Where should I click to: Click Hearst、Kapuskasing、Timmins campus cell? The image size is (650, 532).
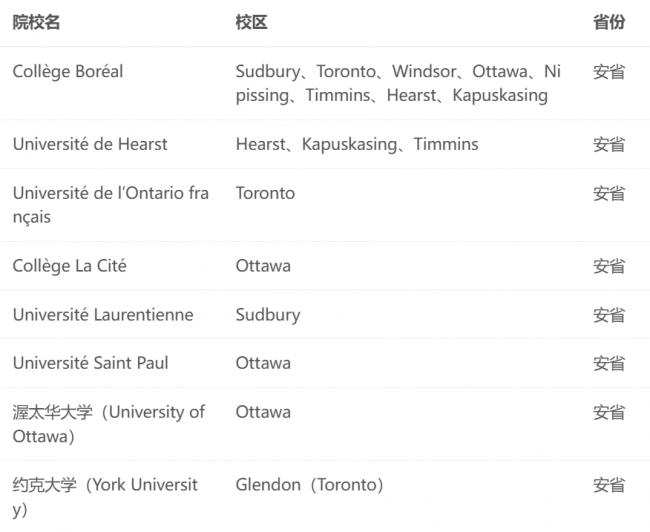(x=357, y=144)
